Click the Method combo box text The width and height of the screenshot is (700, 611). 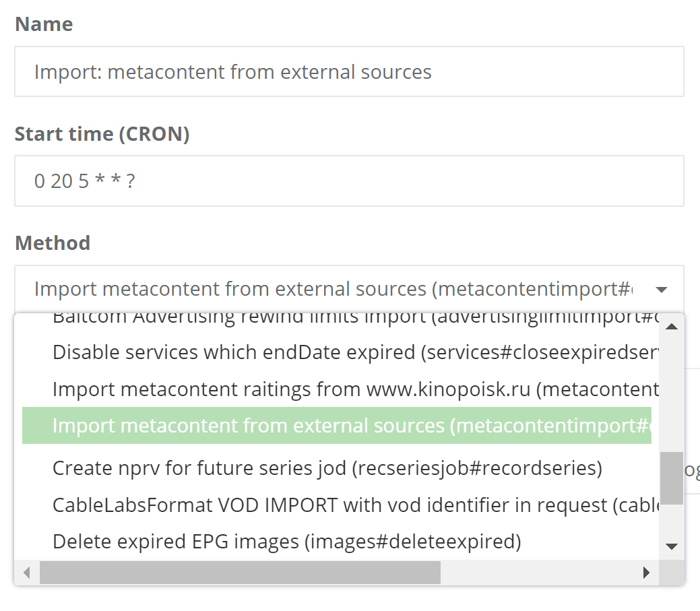pos(333,289)
